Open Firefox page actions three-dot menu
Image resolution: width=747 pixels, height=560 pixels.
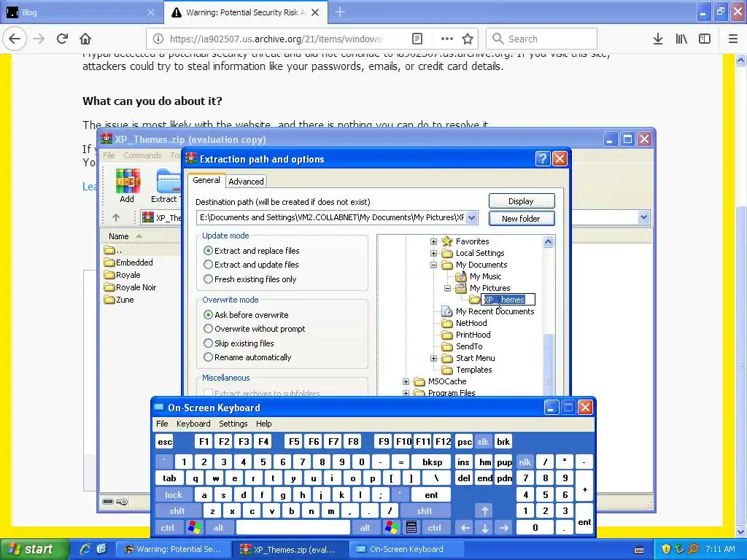[x=447, y=39]
